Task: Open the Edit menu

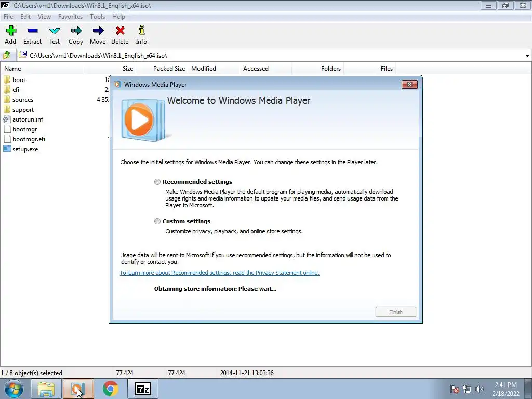Action: pyautogui.click(x=25, y=16)
